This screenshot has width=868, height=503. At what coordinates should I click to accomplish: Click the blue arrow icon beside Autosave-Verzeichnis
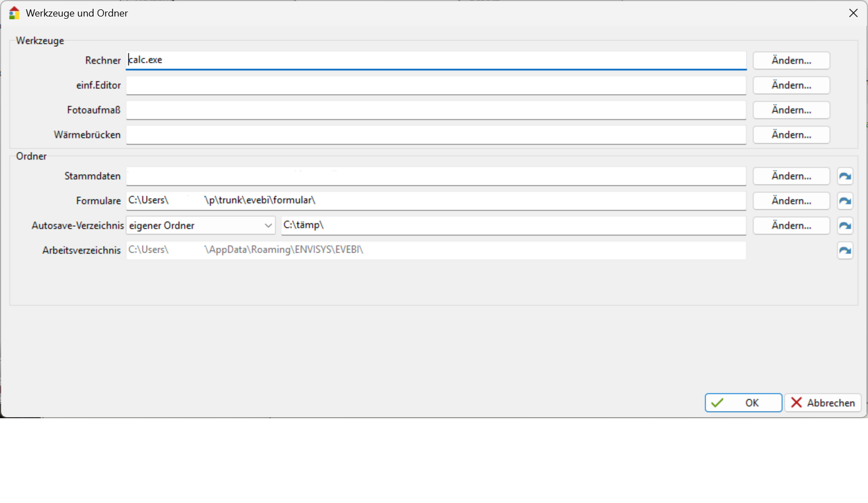click(845, 226)
